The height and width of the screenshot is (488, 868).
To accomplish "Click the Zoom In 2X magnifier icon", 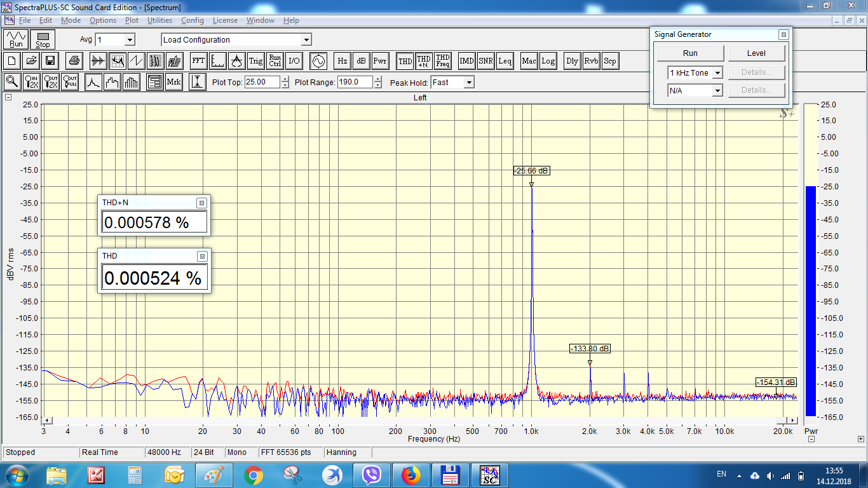I will point(31,82).
